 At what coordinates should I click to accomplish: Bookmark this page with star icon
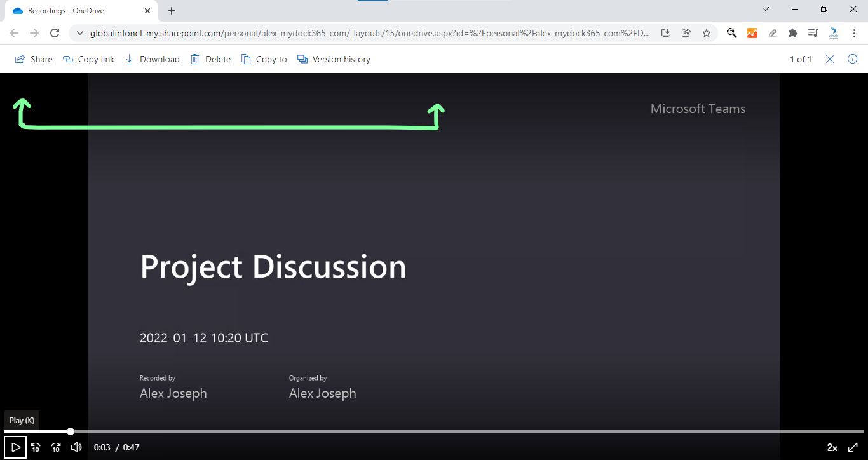(x=707, y=33)
